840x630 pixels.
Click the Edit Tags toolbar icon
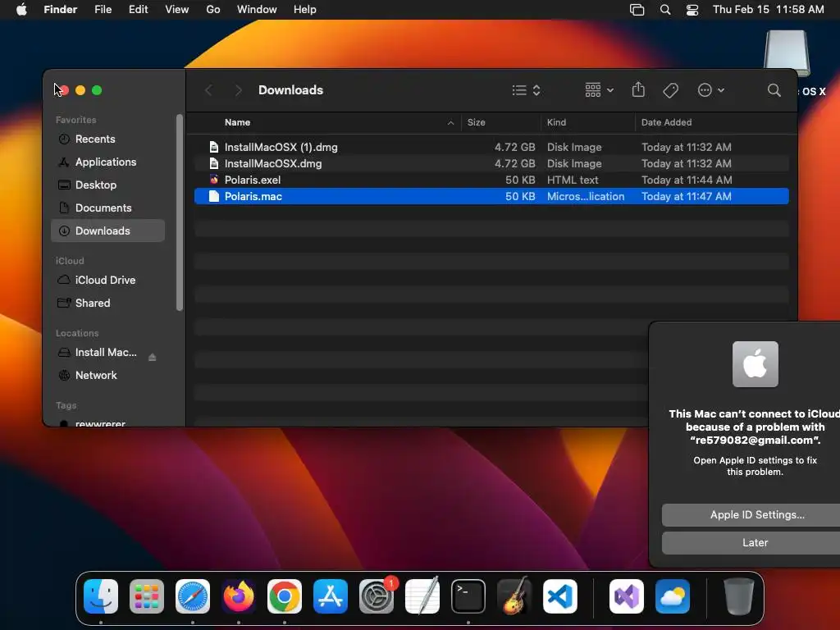click(670, 90)
